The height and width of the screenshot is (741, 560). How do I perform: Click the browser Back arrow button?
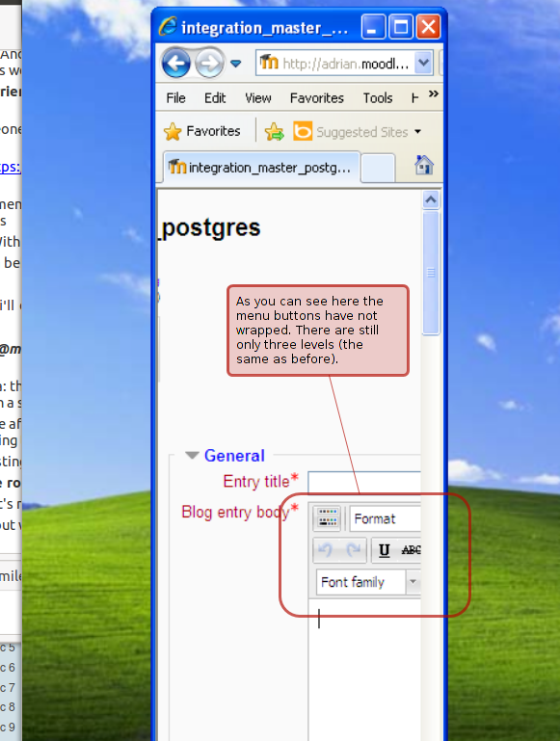click(x=175, y=63)
